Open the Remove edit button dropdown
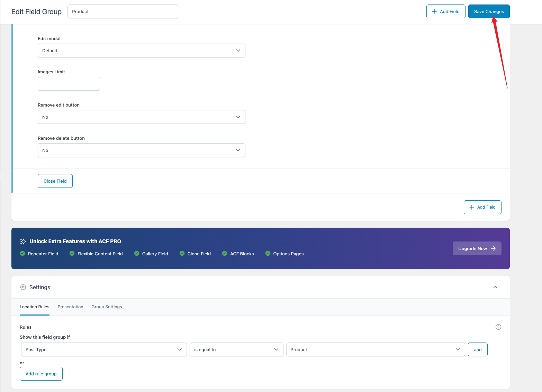This screenshot has height=392, width=542. tap(141, 117)
